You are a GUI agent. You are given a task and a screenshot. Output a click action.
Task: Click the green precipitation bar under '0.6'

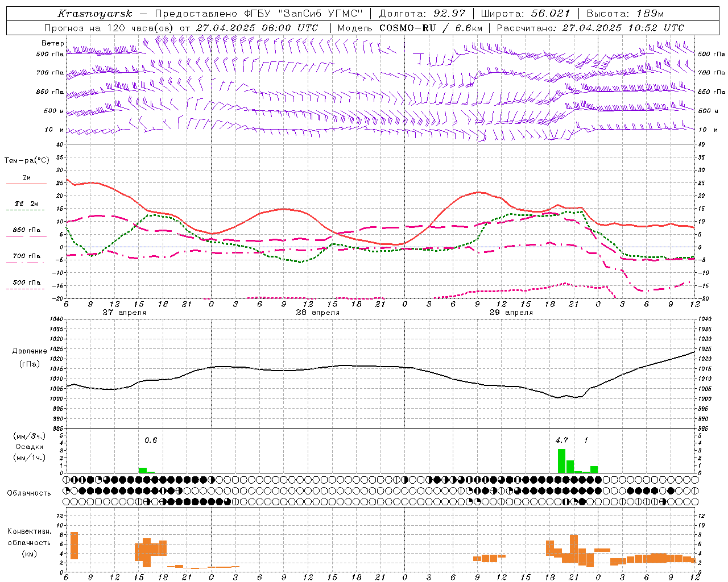(x=143, y=471)
